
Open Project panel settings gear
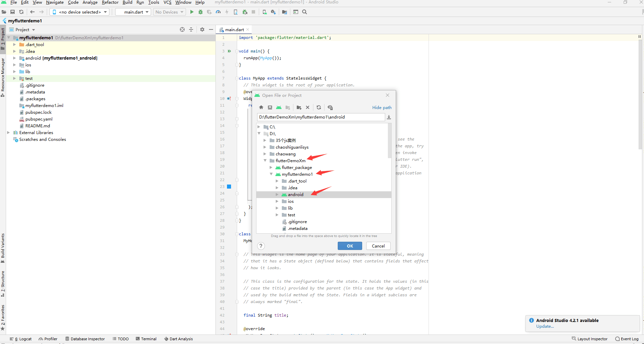pyautogui.click(x=202, y=29)
